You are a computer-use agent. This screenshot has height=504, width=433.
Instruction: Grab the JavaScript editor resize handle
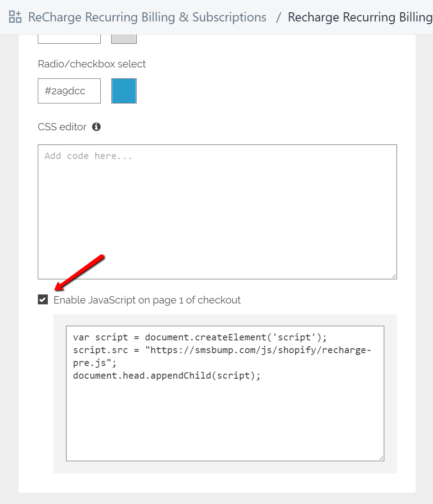click(381, 458)
